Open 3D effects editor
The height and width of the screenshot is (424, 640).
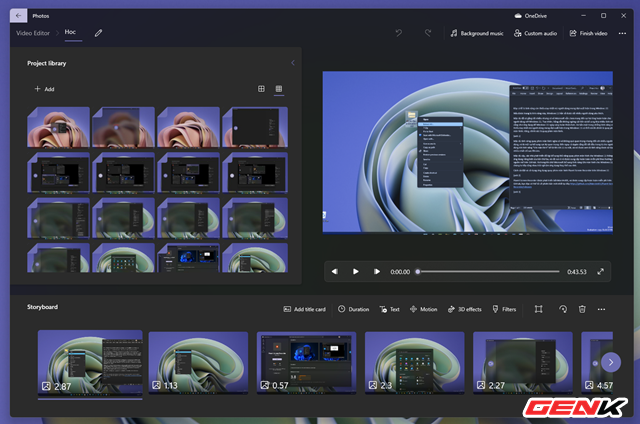point(464,309)
